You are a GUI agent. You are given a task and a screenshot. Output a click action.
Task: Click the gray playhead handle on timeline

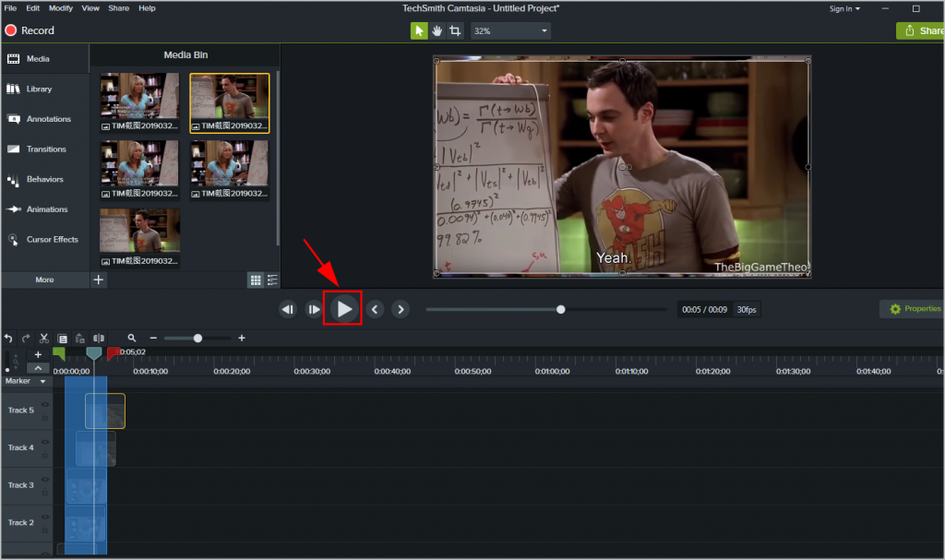click(x=93, y=353)
